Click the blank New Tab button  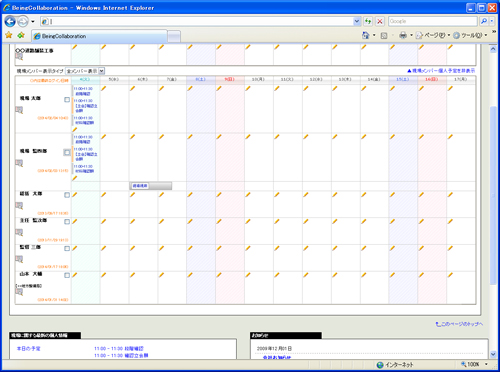174,36
